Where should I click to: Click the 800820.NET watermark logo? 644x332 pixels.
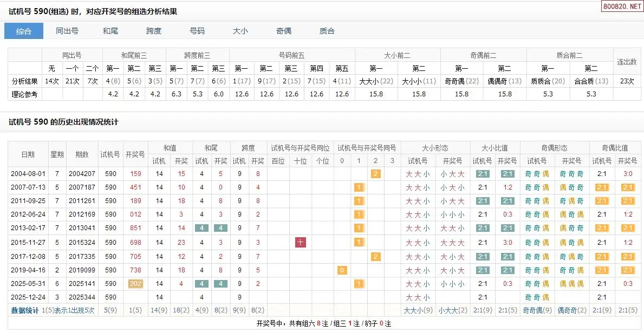[x=622, y=6]
